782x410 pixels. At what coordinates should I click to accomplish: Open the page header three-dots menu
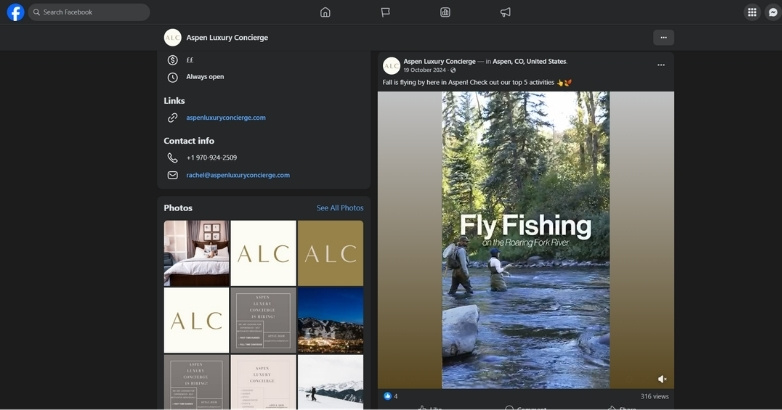[663, 37]
